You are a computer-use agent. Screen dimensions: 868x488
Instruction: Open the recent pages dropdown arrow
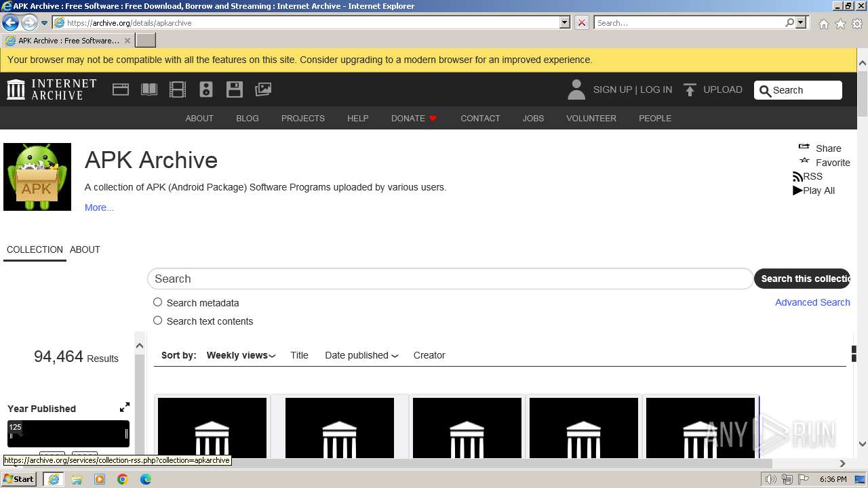(45, 23)
